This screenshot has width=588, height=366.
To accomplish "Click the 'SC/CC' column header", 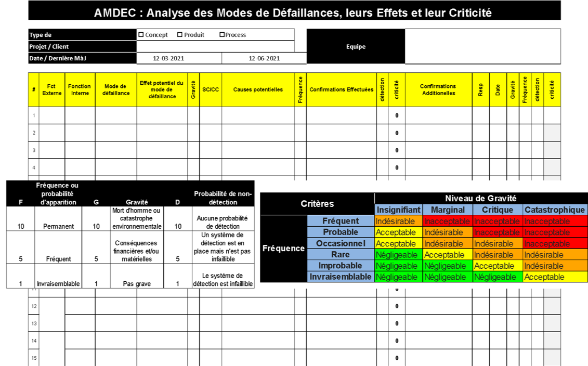I will pos(211,89).
